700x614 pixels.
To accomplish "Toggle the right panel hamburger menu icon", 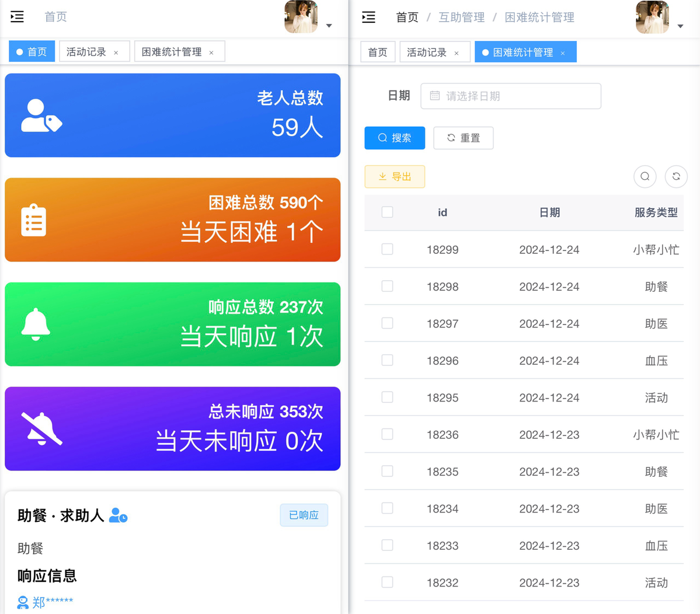I will pos(368,17).
